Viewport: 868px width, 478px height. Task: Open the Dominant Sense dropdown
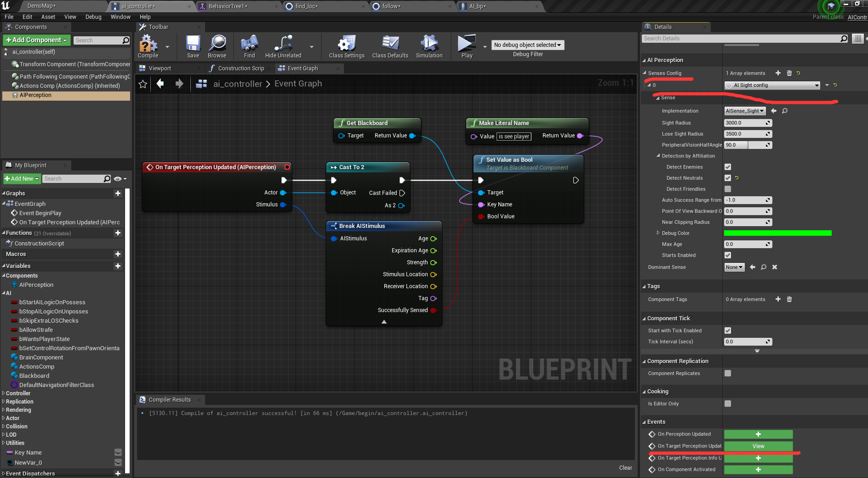click(x=734, y=267)
